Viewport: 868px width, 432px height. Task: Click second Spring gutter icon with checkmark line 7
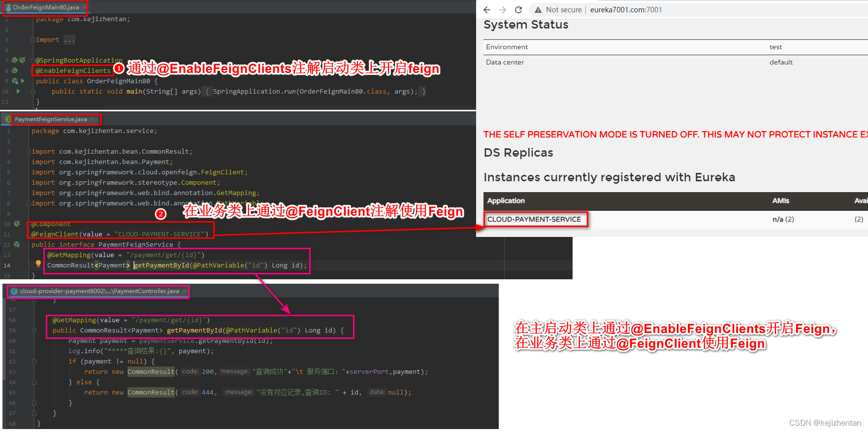pyautogui.click(x=22, y=60)
